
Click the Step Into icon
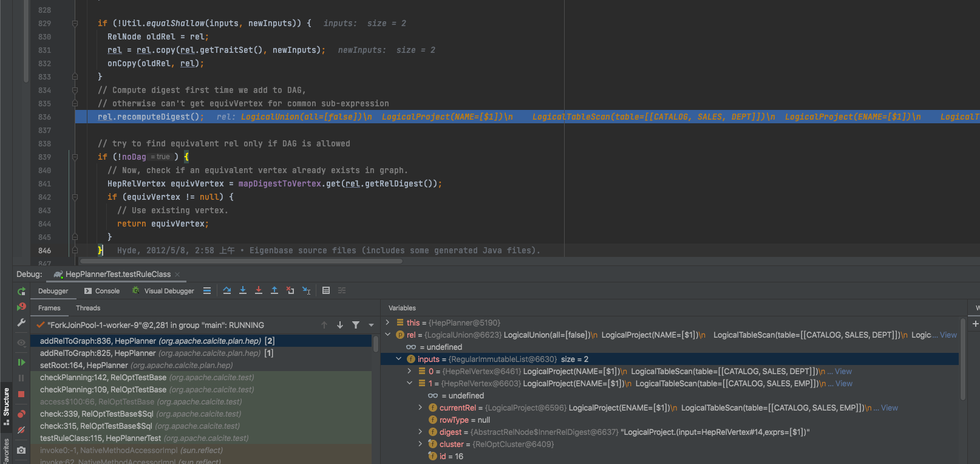(243, 291)
